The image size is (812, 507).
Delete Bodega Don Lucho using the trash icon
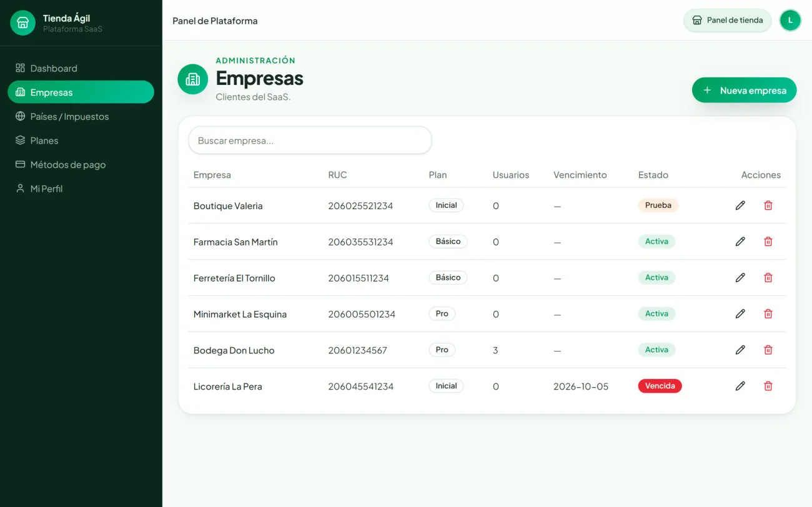coord(768,350)
